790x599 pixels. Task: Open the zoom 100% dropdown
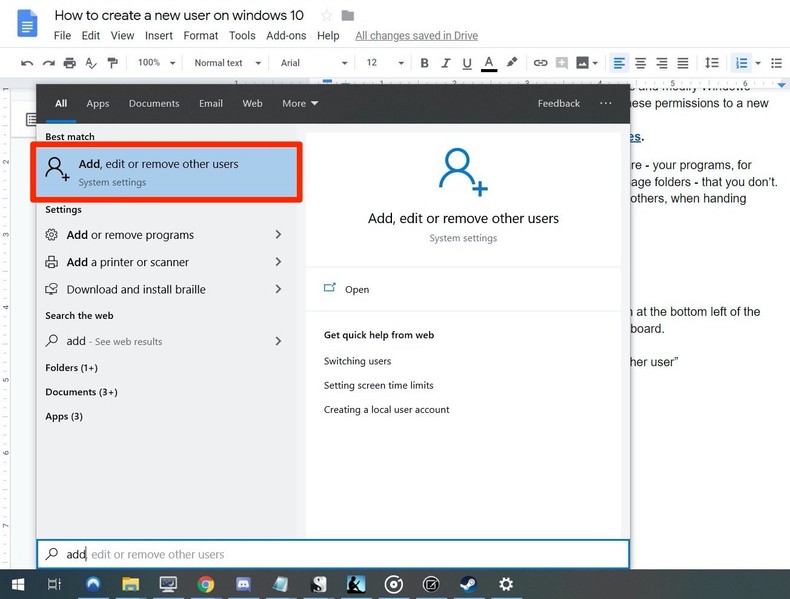(154, 63)
